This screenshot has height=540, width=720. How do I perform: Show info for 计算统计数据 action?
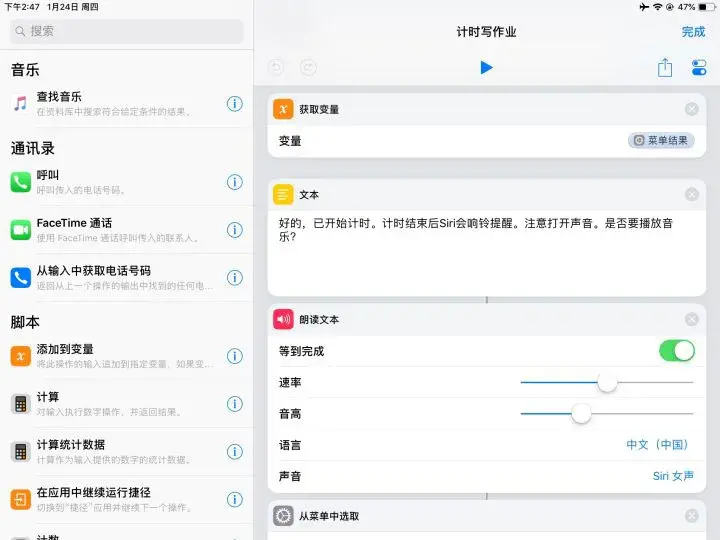pyautogui.click(x=235, y=452)
